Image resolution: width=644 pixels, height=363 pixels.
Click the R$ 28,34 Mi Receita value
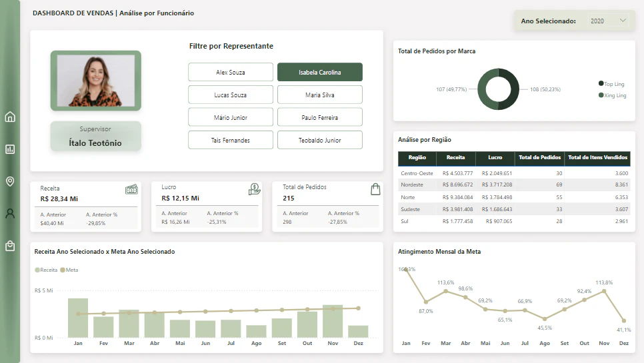tap(59, 199)
